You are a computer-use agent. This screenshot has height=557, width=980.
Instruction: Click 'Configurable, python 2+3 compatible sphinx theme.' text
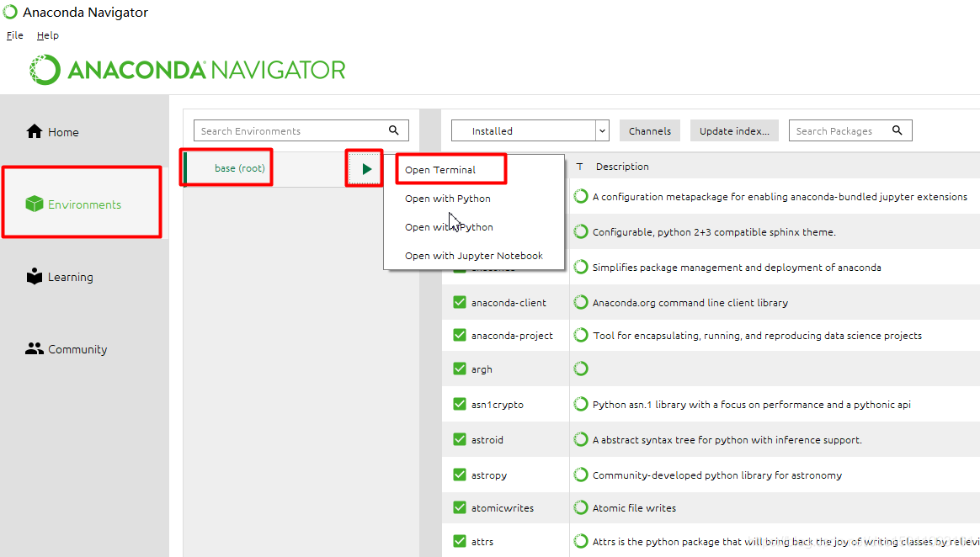pos(714,232)
